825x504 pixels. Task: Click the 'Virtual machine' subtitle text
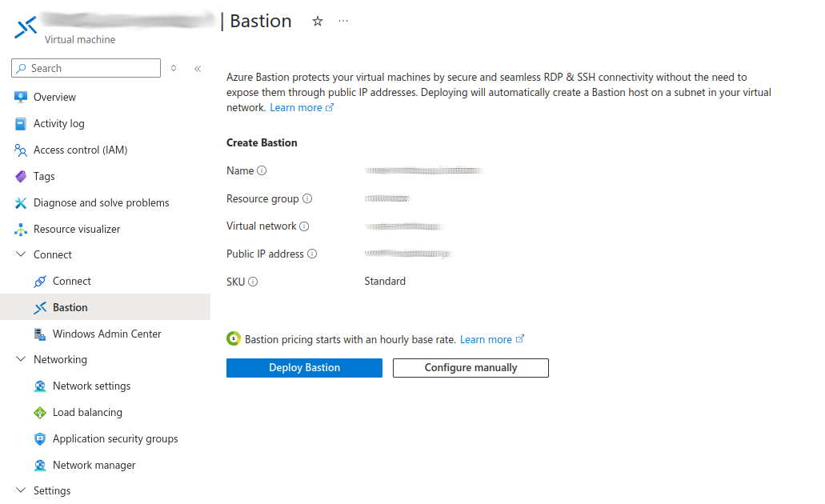(x=80, y=39)
